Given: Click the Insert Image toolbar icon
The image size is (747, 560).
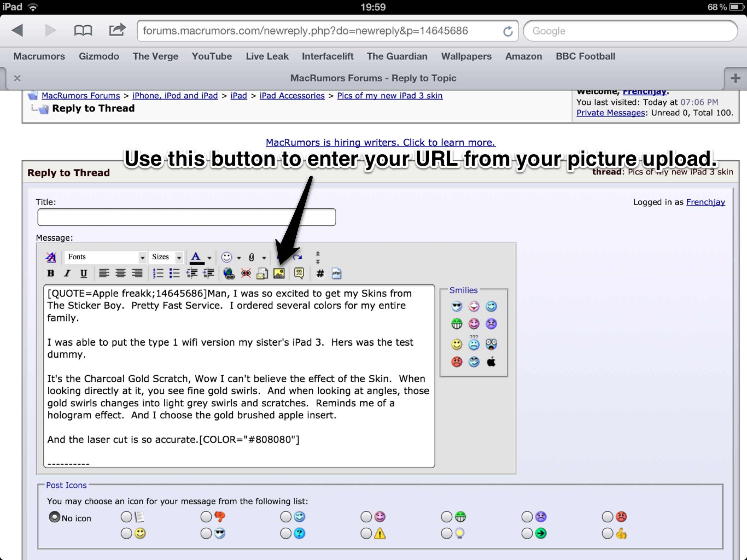Looking at the screenshot, I should [x=279, y=273].
